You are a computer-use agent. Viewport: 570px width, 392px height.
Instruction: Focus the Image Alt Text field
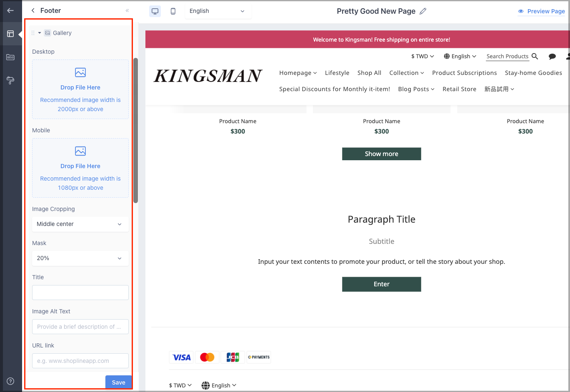[80, 327]
